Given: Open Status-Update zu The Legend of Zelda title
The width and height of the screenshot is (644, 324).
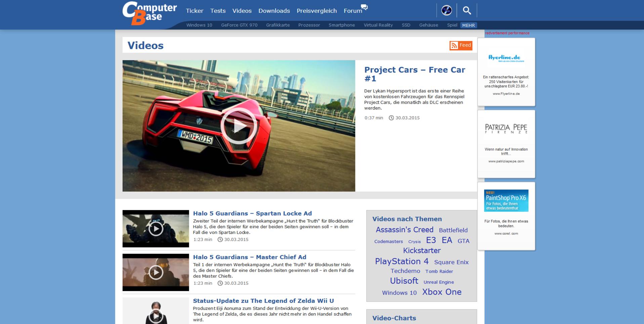Looking at the screenshot, I should 263,301.
